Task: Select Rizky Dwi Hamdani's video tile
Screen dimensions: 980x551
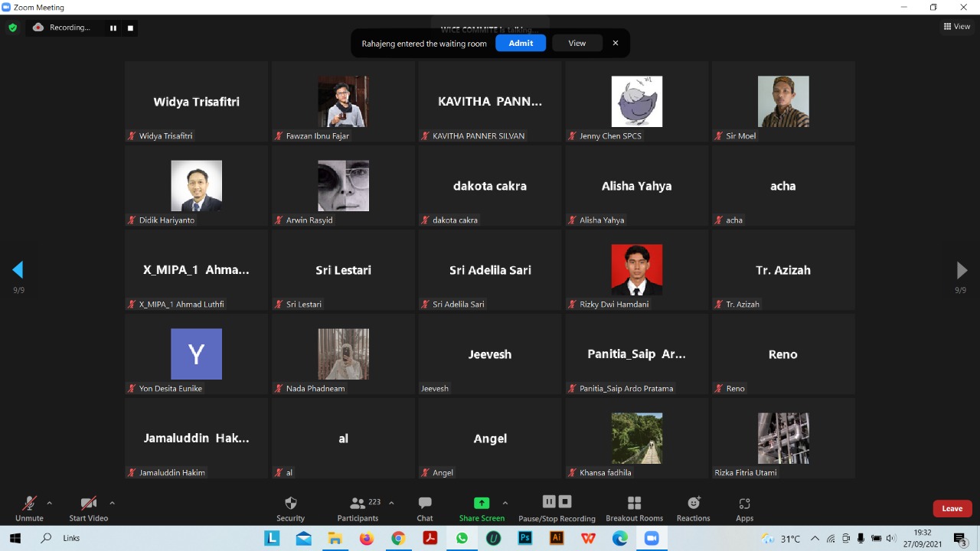Action: [636, 269]
